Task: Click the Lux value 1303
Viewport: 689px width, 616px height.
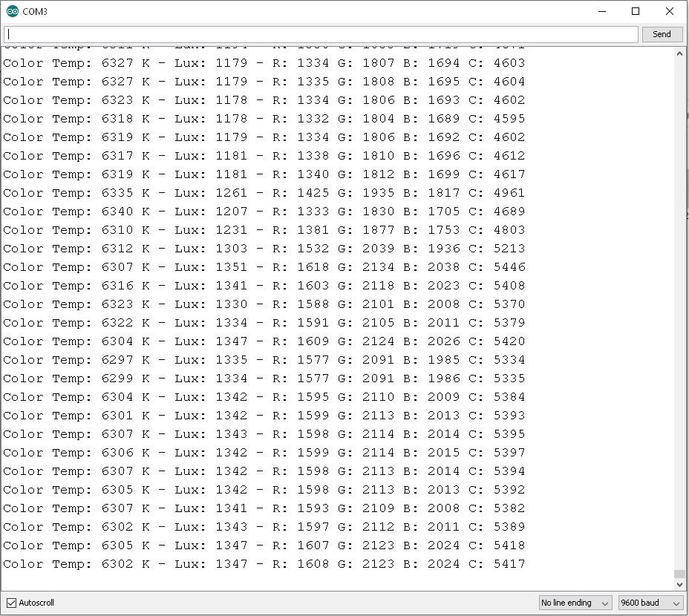Action: 231,249
